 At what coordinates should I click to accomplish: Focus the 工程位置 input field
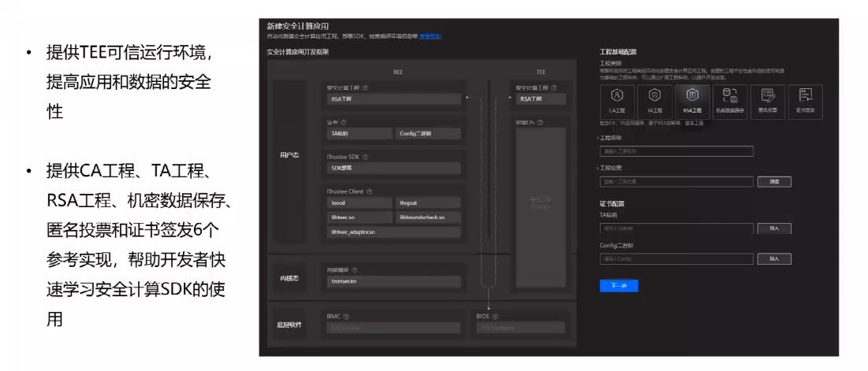(676, 182)
